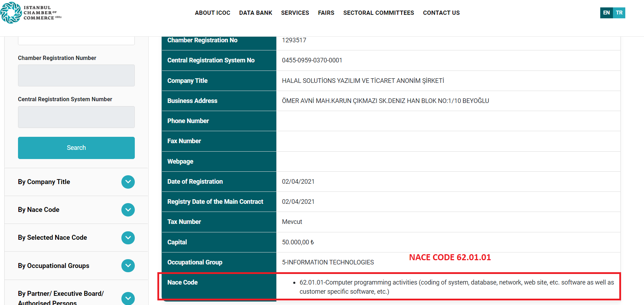This screenshot has width=644, height=305.
Task: Go to CONTACT US page
Action: point(441,13)
